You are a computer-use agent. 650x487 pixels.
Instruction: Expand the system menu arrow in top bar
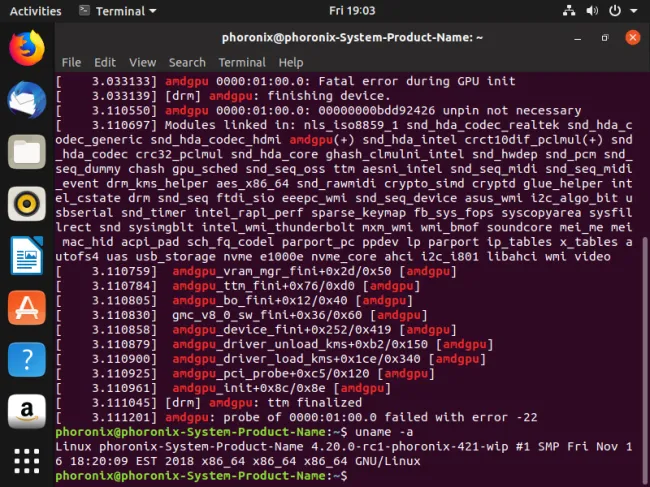pos(634,11)
